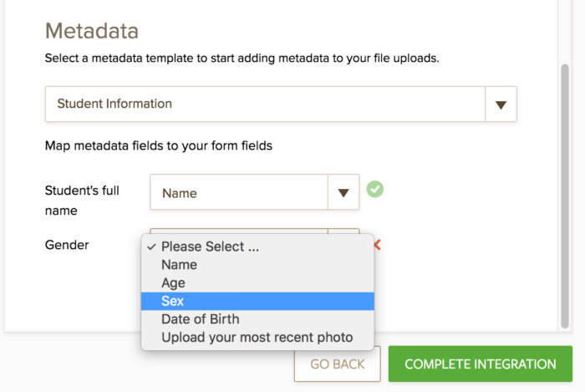Viewport: 585px width, 392px height.
Task: Click the 'Student's full name' label
Action: (x=82, y=200)
